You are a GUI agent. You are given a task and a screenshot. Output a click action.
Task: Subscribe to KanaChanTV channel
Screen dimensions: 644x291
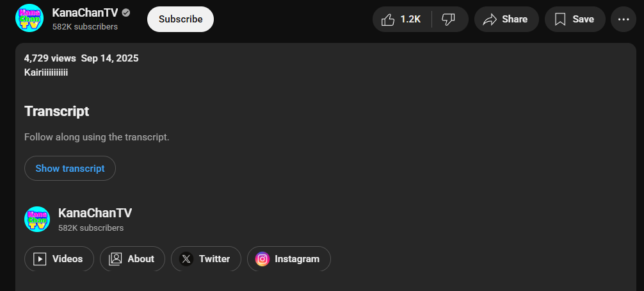pos(181,19)
